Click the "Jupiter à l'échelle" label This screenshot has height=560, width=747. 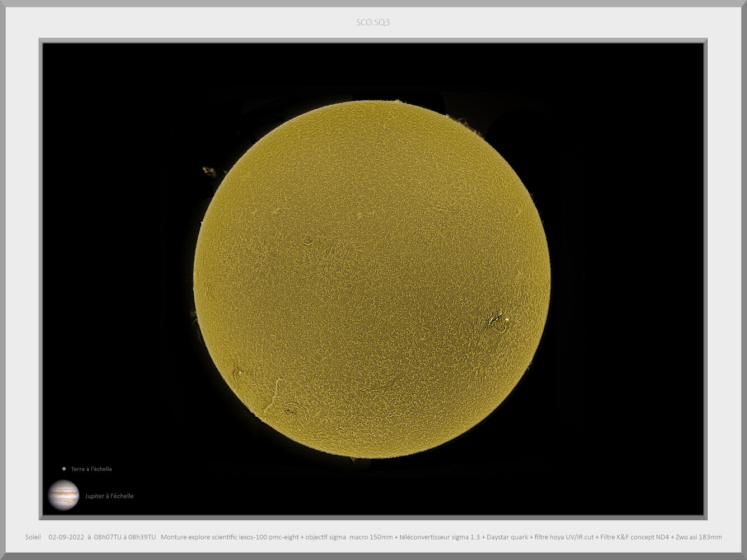click(x=109, y=496)
